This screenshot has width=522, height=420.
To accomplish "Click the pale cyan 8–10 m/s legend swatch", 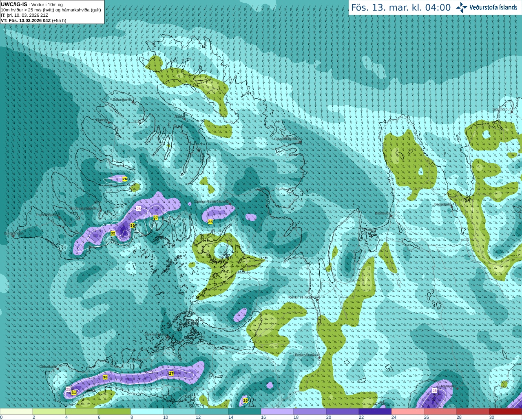I will click(147, 411).
